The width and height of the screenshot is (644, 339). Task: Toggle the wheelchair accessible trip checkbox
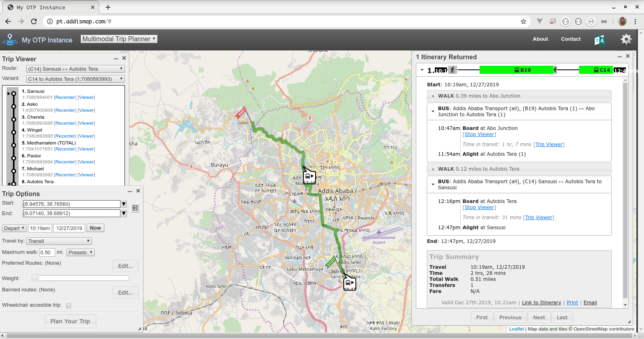[x=69, y=306]
